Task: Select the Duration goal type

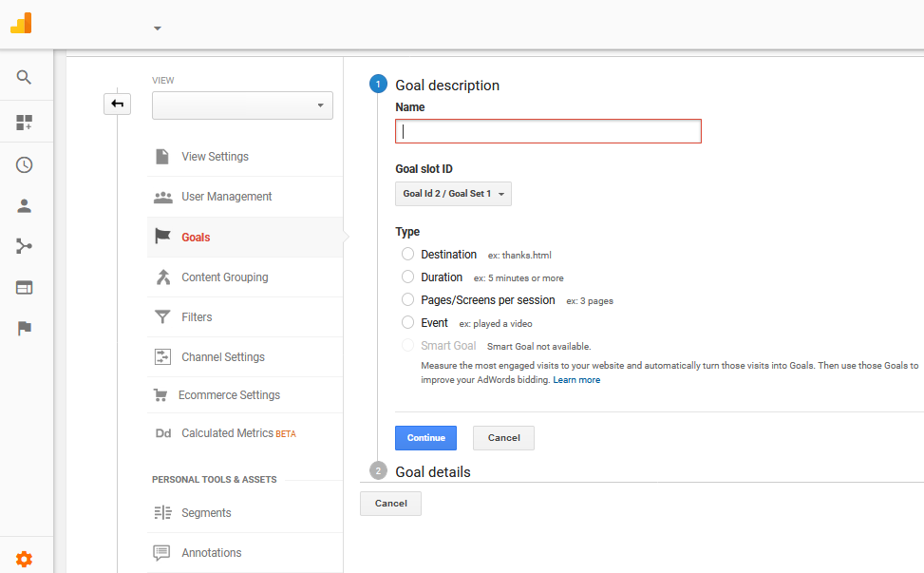Action: pos(407,277)
